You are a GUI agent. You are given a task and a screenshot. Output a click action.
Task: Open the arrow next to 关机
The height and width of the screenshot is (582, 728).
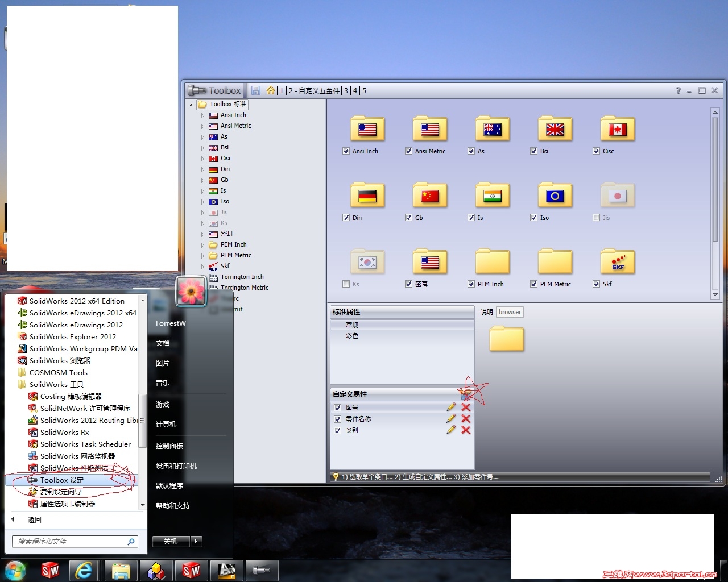[196, 542]
